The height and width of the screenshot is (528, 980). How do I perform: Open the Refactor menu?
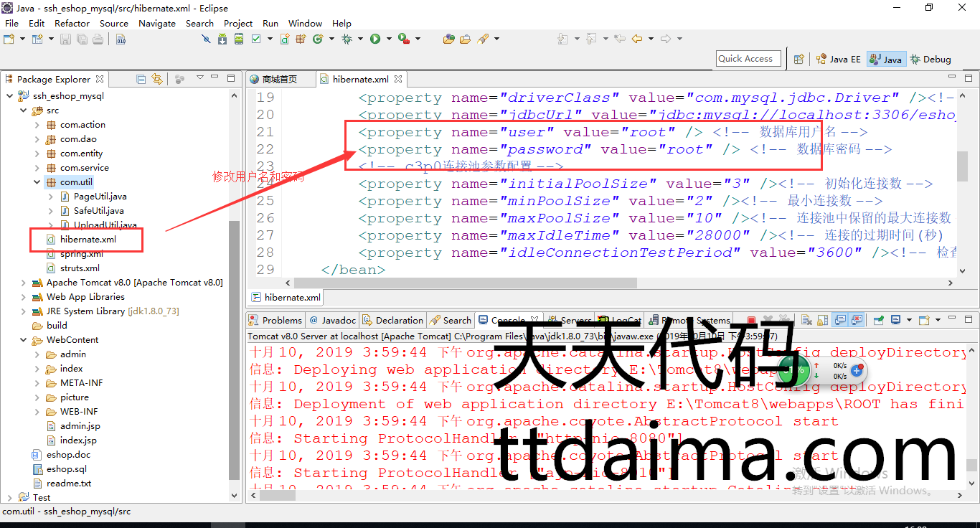point(72,23)
